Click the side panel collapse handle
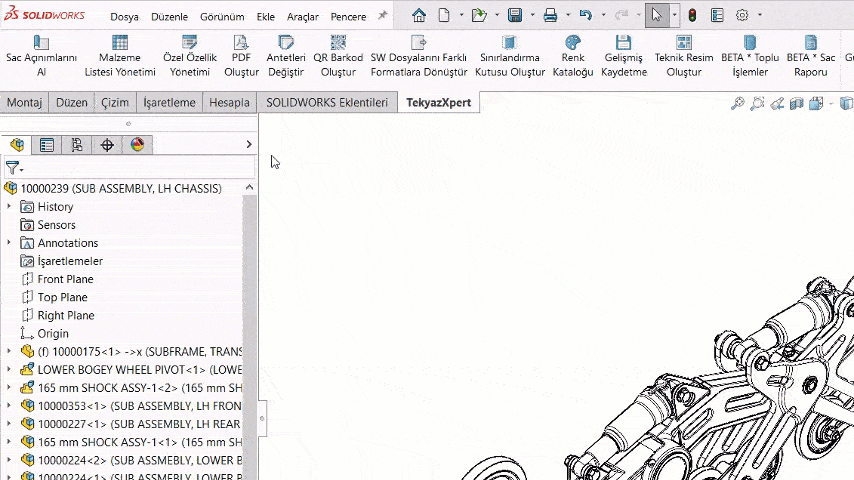This screenshot has height=480, width=854. pyautogui.click(x=262, y=418)
